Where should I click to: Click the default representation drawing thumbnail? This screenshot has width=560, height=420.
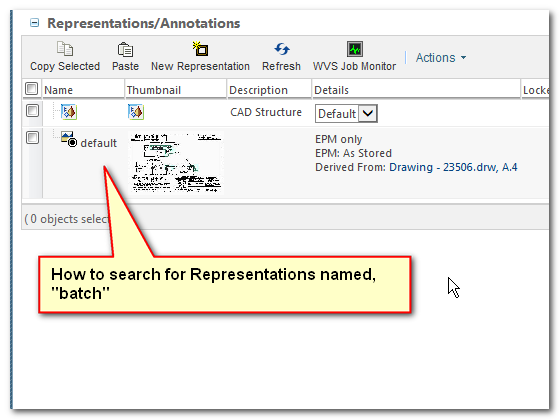pyautogui.click(x=176, y=162)
